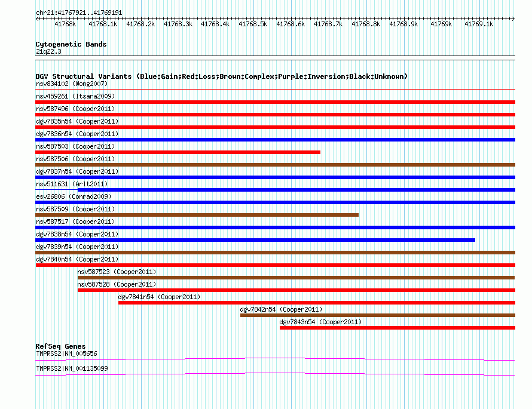This screenshot has height=409, width=532.
Task: Open dgv7840n54 (Cooper2011) label
Action: point(77,259)
